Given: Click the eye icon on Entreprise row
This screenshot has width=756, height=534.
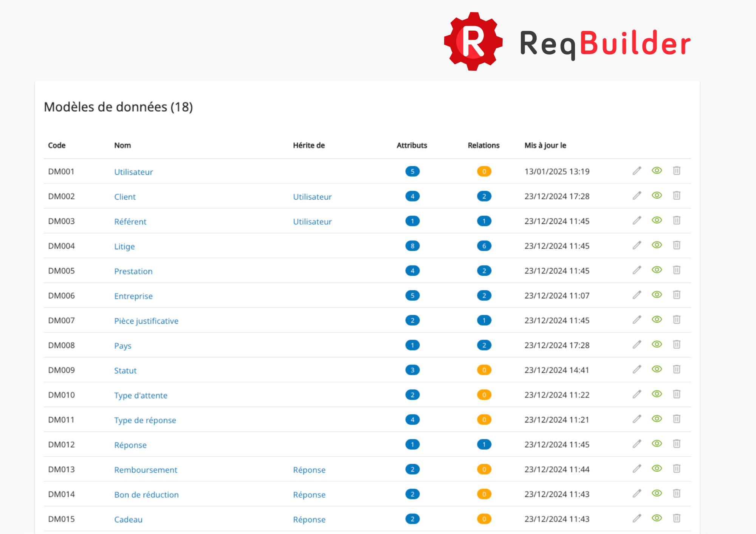Looking at the screenshot, I should coord(657,295).
